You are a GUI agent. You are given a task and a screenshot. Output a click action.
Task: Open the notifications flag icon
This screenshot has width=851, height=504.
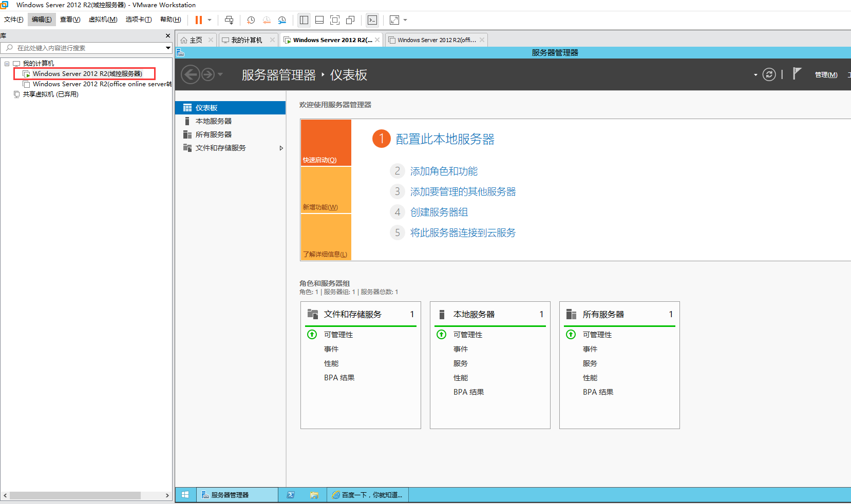[x=797, y=74]
